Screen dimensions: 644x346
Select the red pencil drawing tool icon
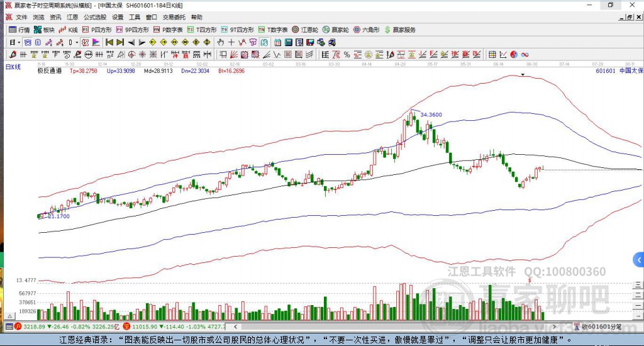tap(13, 55)
